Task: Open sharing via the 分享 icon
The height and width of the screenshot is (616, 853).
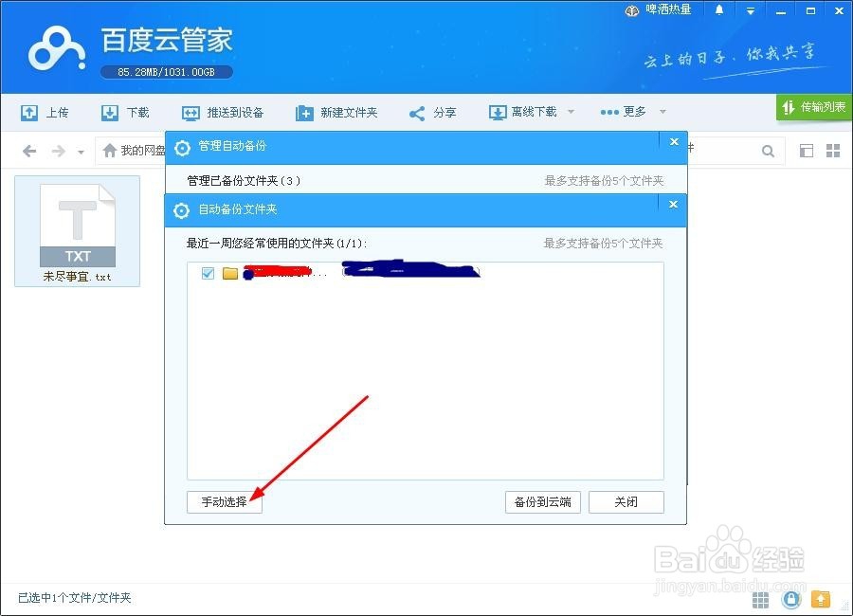Action: click(x=415, y=112)
